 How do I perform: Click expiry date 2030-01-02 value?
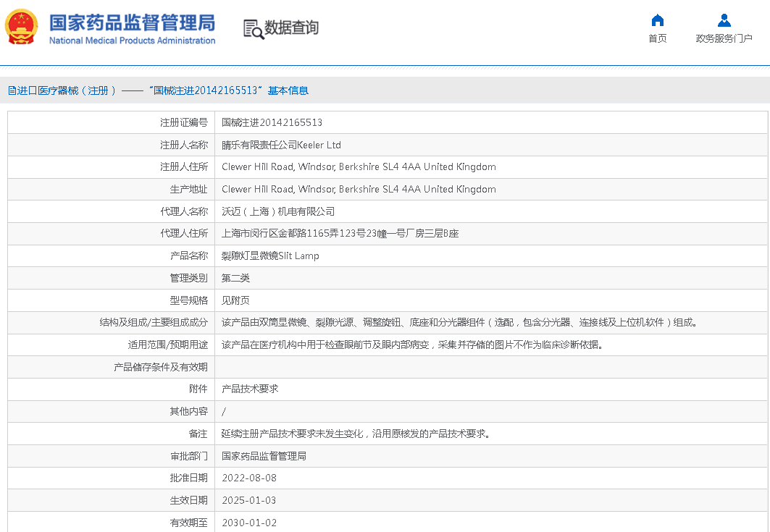click(249, 523)
